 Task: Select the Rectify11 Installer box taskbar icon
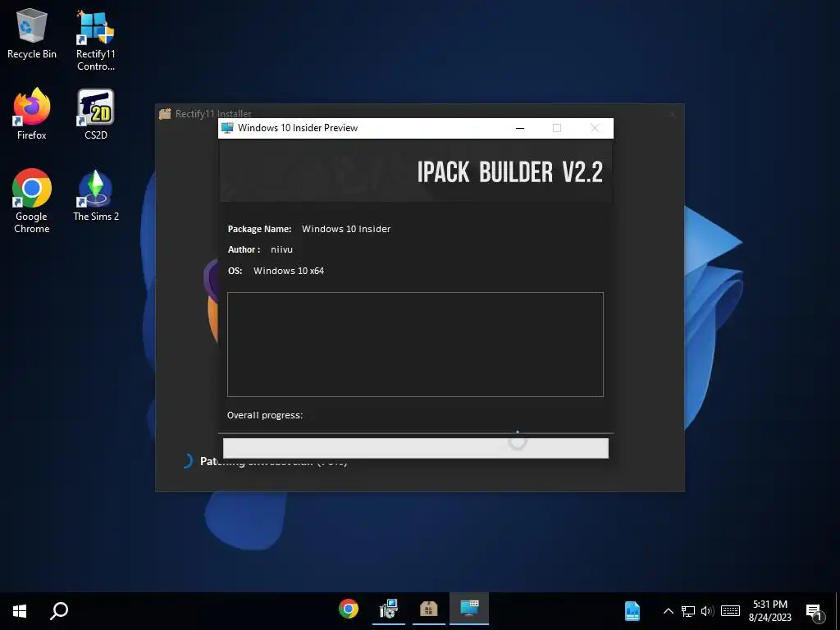pyautogui.click(x=428, y=609)
